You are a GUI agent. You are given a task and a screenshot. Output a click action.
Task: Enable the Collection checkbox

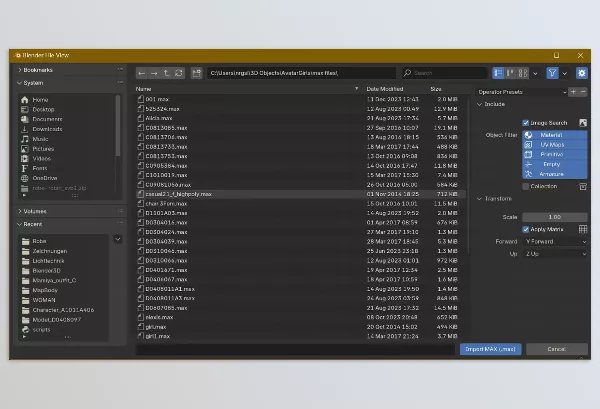point(526,186)
